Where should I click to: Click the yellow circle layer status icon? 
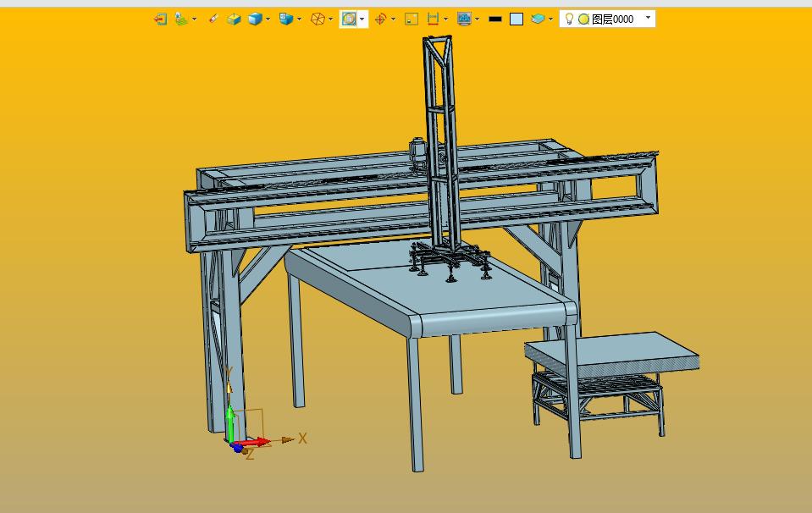(x=583, y=19)
